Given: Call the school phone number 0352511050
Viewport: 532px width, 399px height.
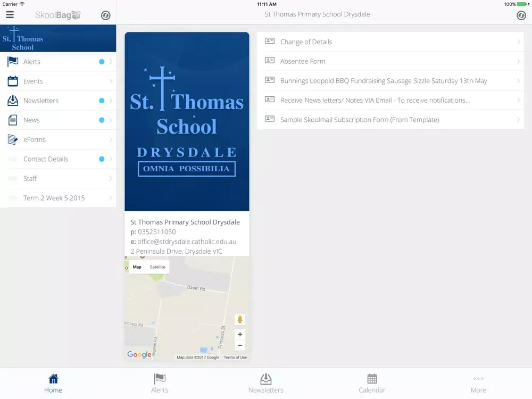Looking at the screenshot, I should tap(157, 232).
